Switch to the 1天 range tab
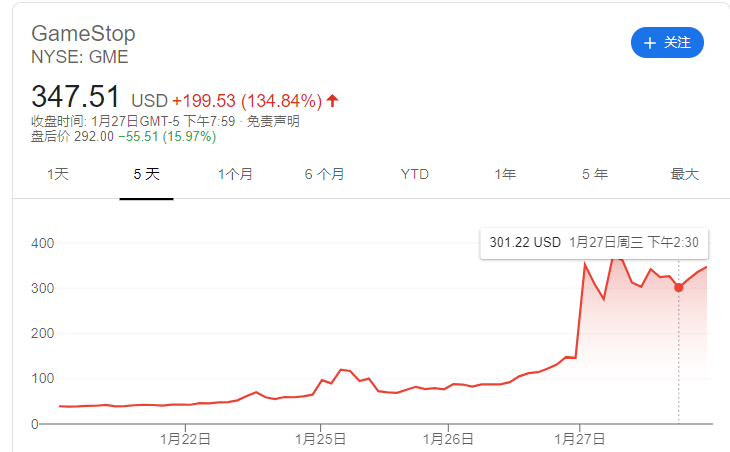This screenshot has height=452, width=730. 58,174
